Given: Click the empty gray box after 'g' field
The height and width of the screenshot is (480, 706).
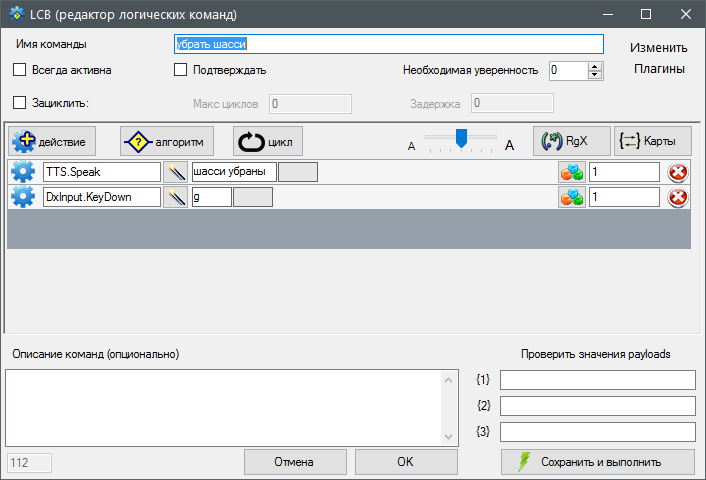Looking at the screenshot, I should click(253, 197).
